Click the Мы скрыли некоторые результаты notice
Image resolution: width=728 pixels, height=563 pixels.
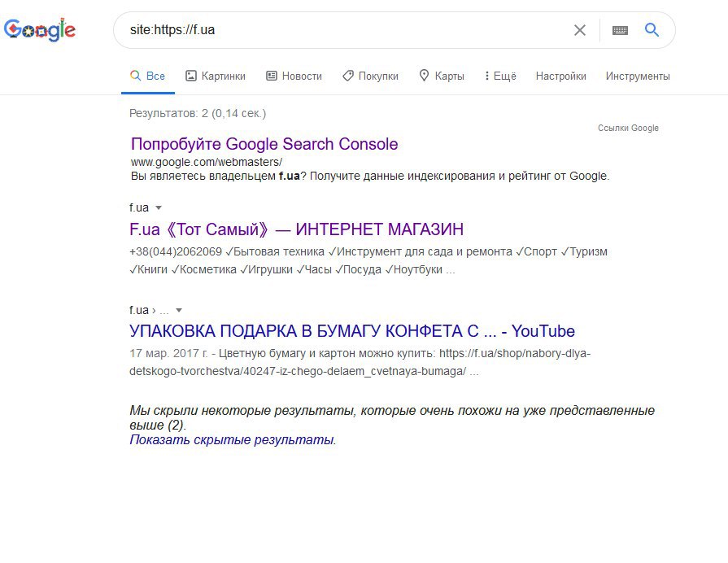(x=392, y=417)
